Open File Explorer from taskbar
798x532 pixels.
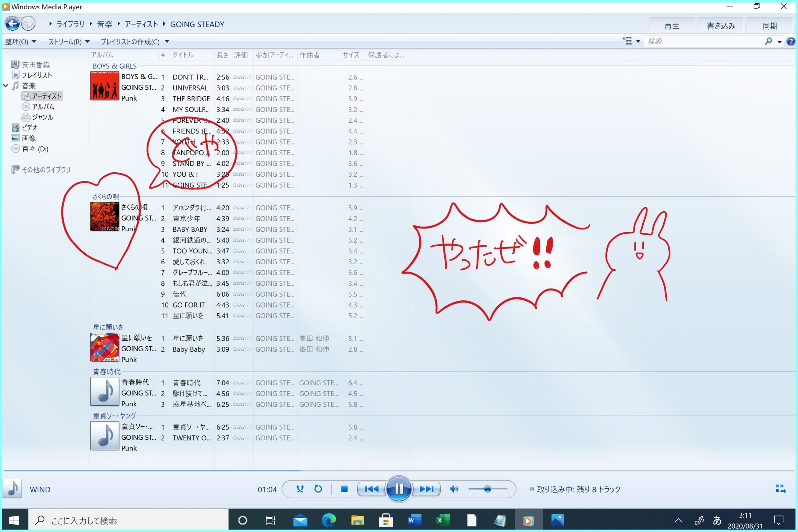[x=357, y=520]
